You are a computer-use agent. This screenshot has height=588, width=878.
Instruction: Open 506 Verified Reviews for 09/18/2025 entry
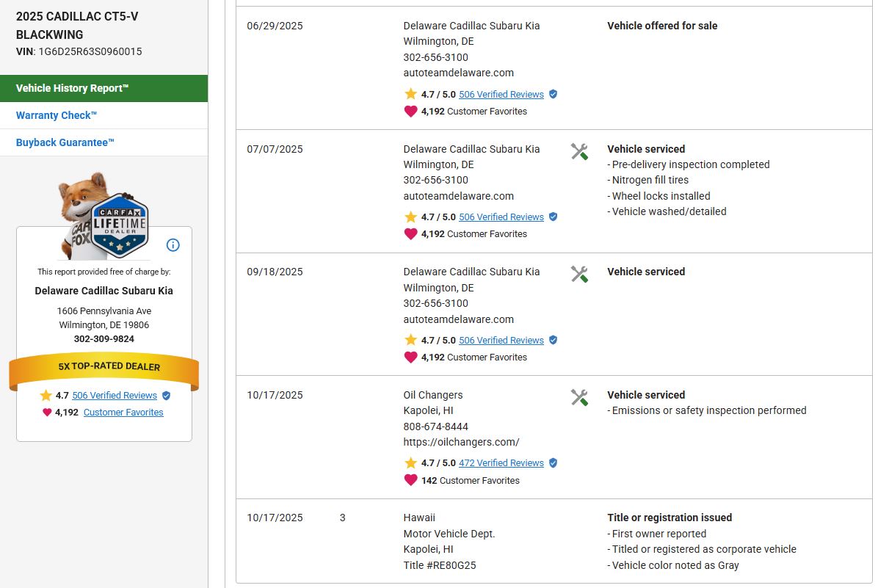(x=501, y=341)
